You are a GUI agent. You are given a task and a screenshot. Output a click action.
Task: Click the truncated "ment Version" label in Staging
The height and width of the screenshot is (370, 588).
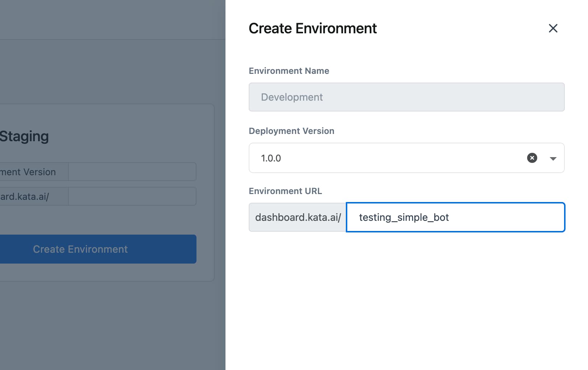28,172
